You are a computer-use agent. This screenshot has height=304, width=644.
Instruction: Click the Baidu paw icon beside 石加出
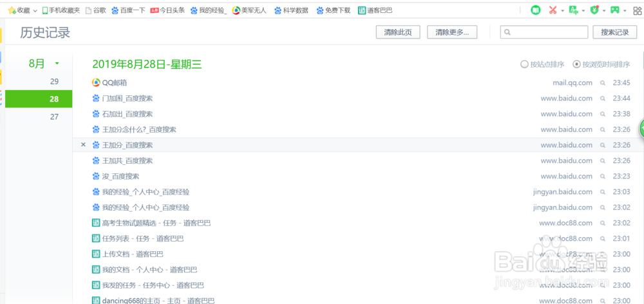click(96, 114)
